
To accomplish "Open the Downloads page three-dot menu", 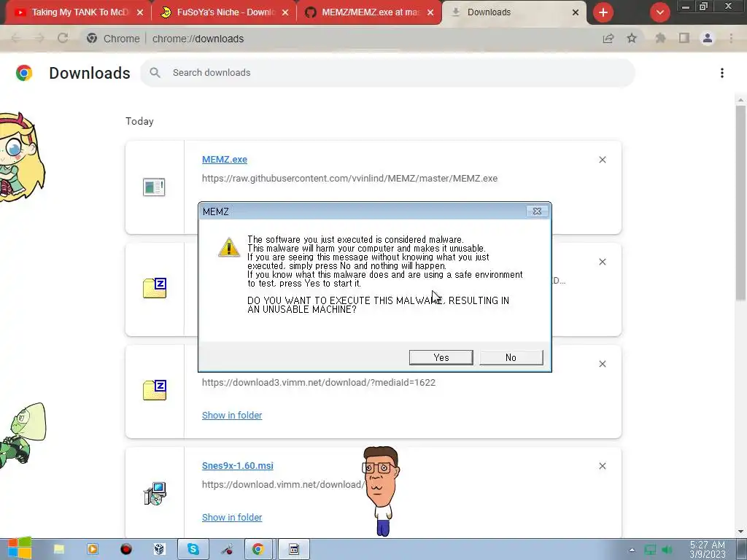I will [721, 72].
